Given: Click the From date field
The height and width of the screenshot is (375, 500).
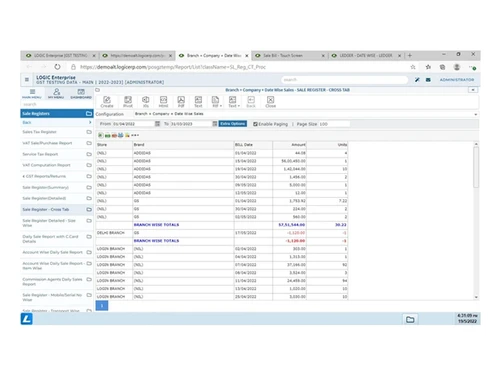Looking at the screenshot, I should 133,124.
